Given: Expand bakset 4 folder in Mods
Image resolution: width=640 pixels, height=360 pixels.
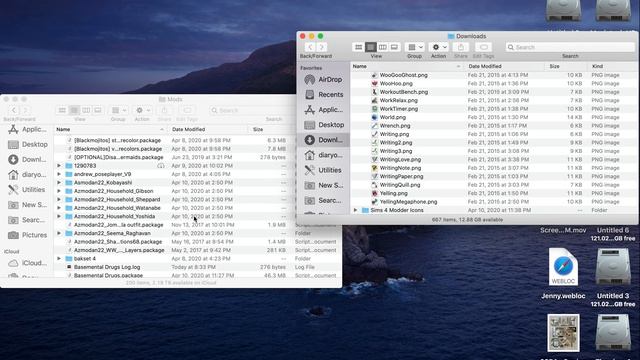Looking at the screenshot, I should point(59,259).
